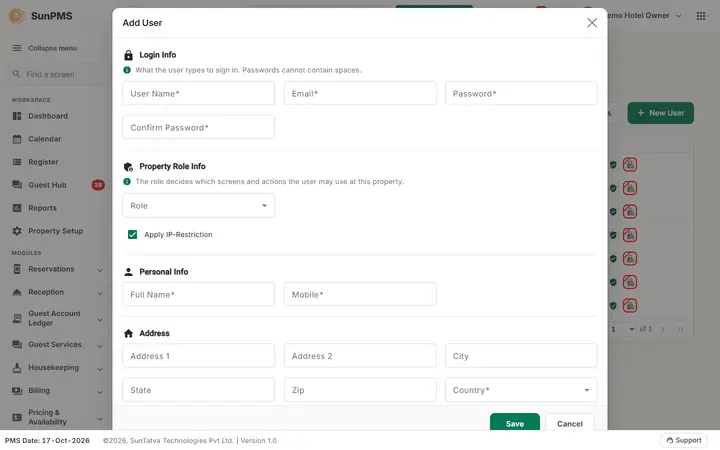Viewport: 720px width, 450px height.
Task: Click the Address 2 field
Action: [360, 356]
